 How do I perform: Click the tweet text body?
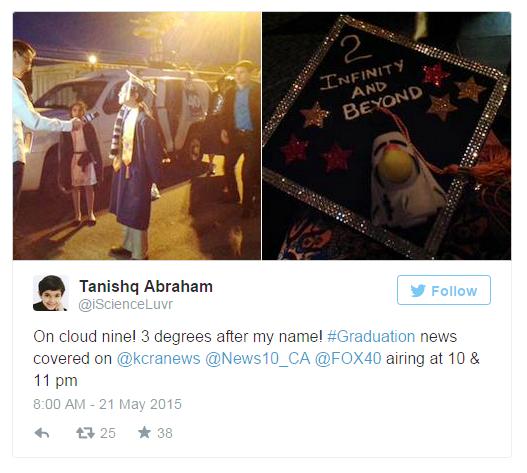256,358
